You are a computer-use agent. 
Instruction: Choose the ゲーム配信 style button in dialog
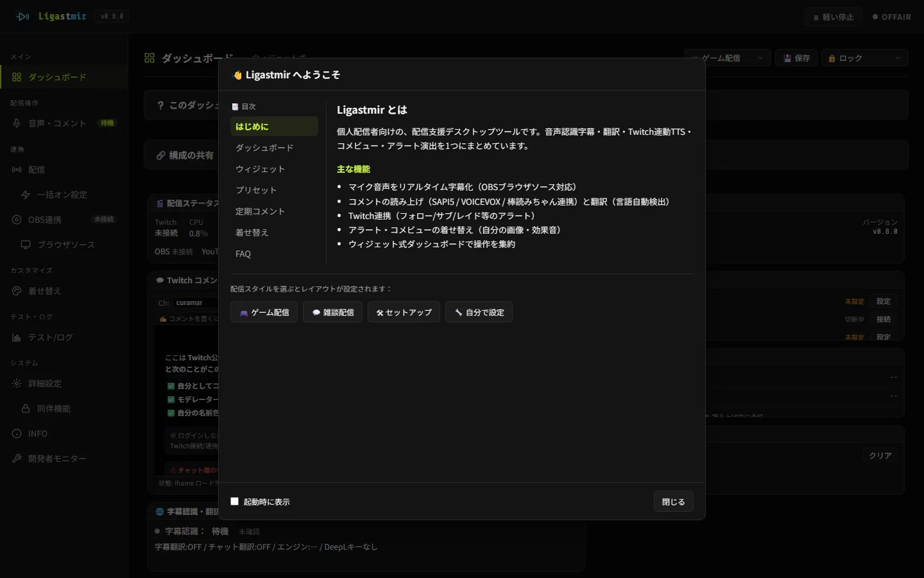[x=264, y=312]
